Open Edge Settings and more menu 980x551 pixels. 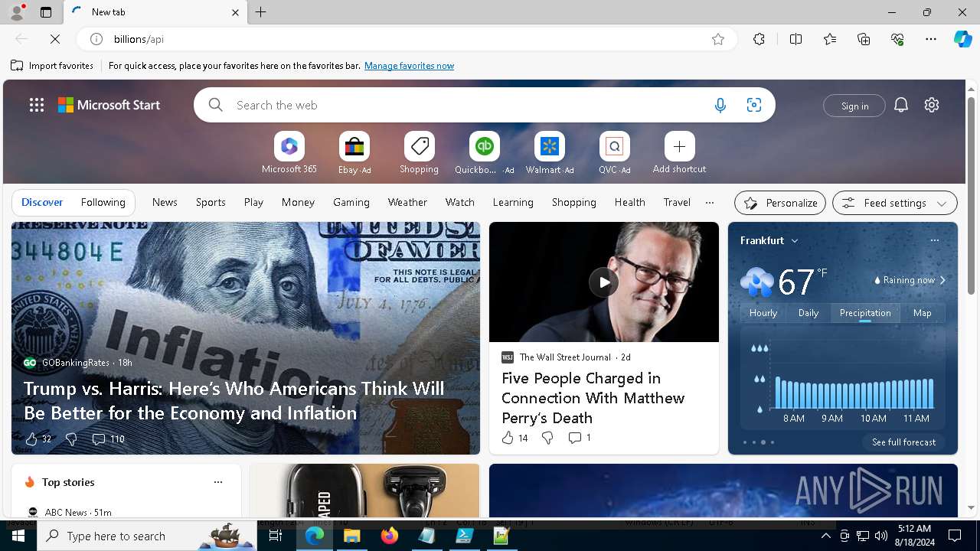click(x=931, y=39)
